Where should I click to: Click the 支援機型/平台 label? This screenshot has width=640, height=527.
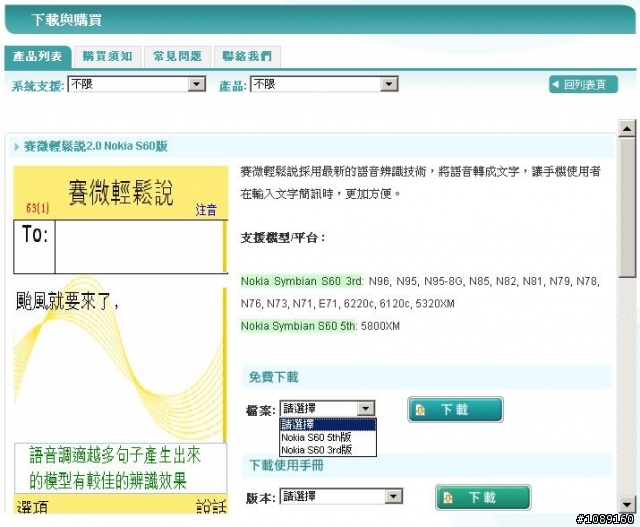coord(282,238)
